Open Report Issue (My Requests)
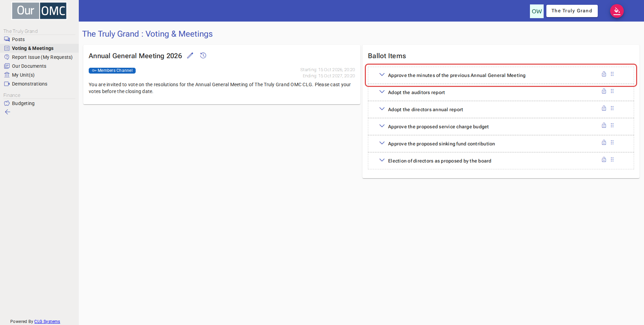Viewport: 644px width, 325px height. click(x=39, y=57)
